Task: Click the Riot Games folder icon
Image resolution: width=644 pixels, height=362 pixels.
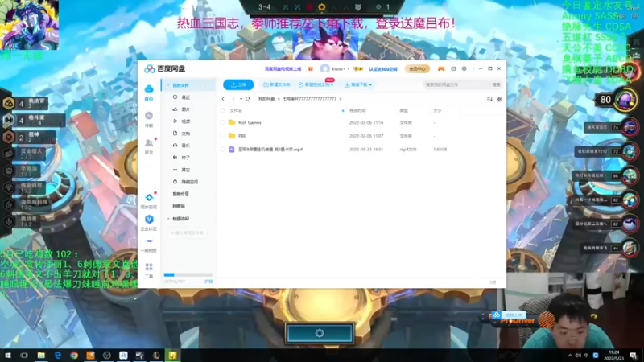Action: [232, 122]
